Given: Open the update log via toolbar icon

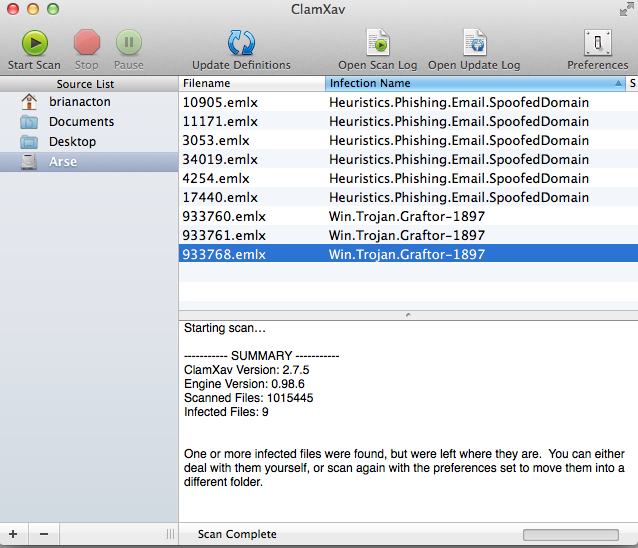Looking at the screenshot, I should [474, 42].
